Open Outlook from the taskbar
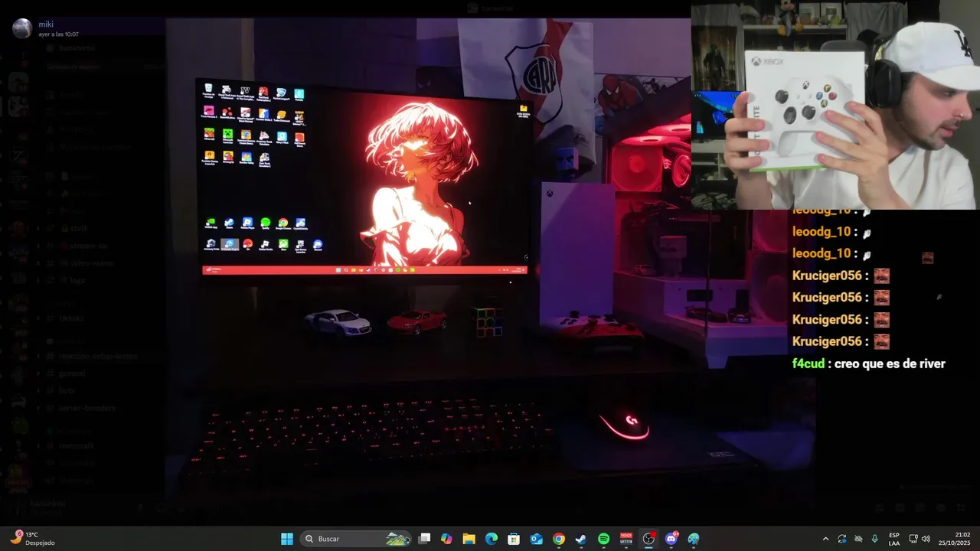The width and height of the screenshot is (980, 551). (x=537, y=539)
